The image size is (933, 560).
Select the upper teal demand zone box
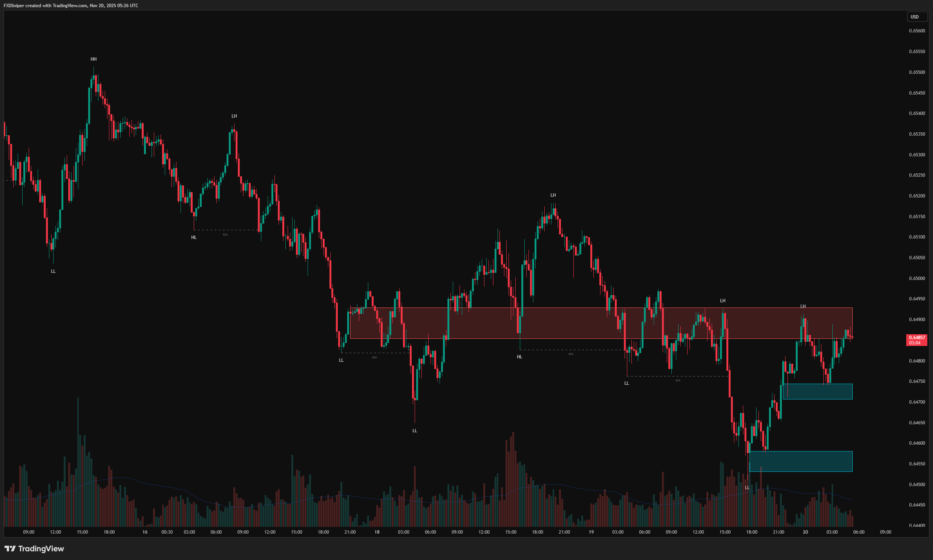click(x=818, y=391)
